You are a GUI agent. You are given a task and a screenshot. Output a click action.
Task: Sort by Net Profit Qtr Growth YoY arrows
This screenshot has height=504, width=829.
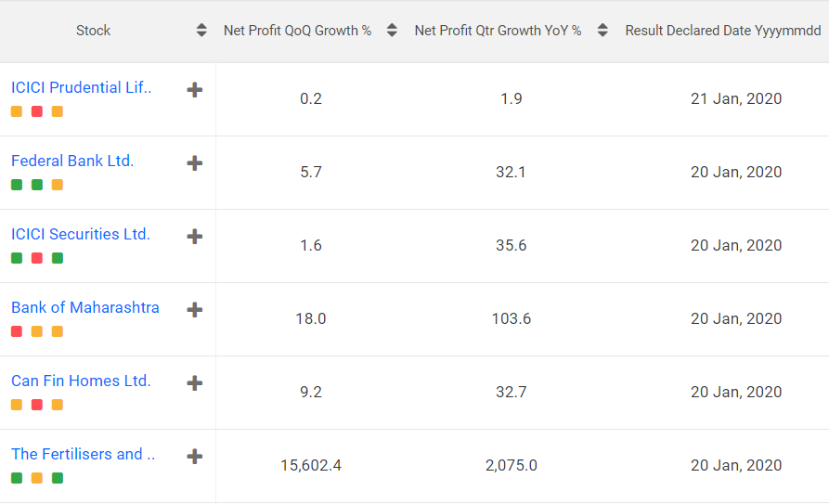tap(602, 31)
